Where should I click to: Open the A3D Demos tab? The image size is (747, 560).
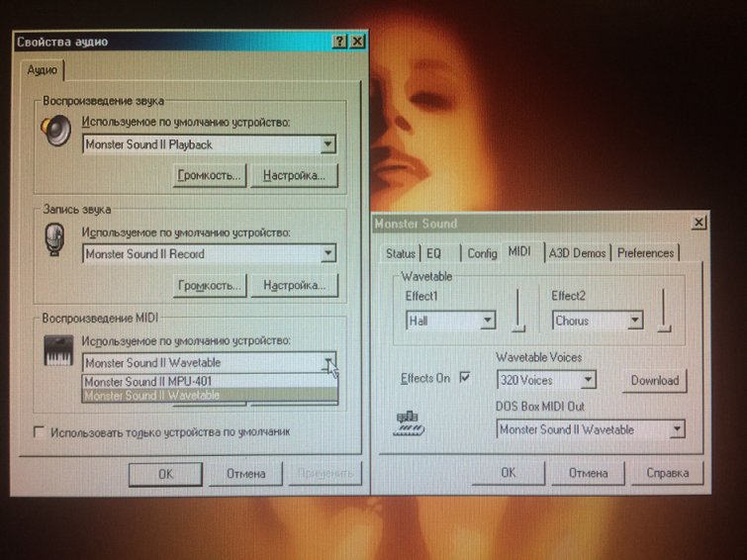point(577,253)
